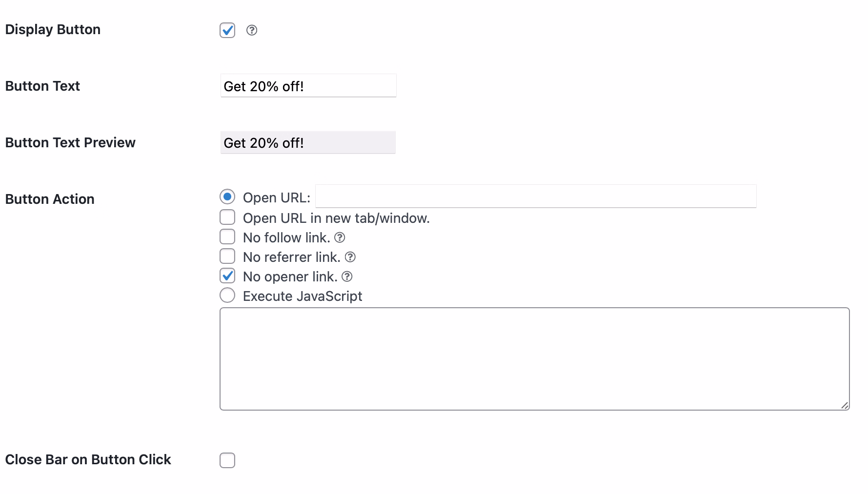Click the help icon beside Display Button checkbox
This screenshot has width=868, height=494.
click(x=252, y=30)
